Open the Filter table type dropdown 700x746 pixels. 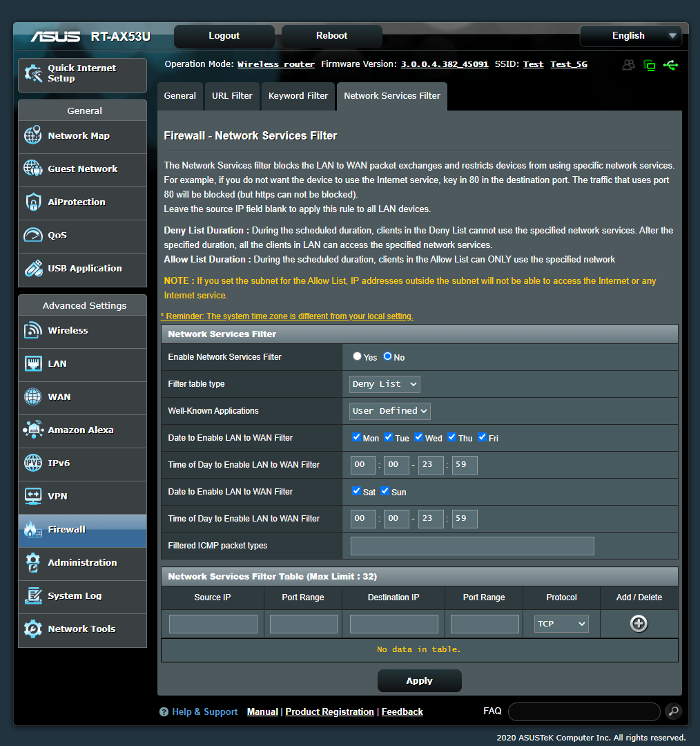click(384, 384)
